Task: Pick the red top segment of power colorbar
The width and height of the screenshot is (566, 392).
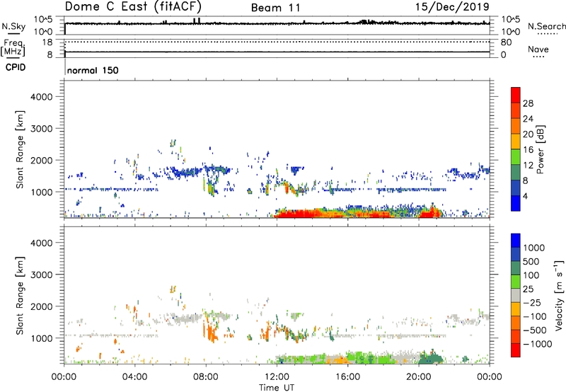Action: (516, 95)
